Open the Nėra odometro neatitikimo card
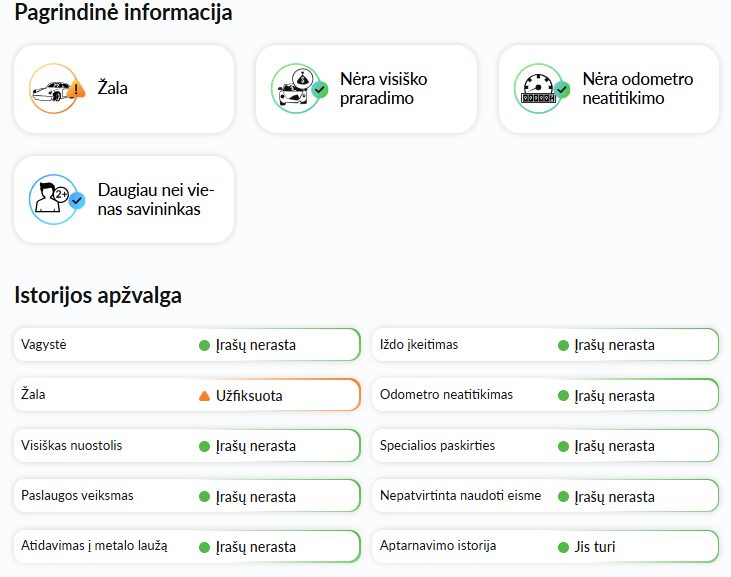This screenshot has width=731, height=577. pos(609,89)
